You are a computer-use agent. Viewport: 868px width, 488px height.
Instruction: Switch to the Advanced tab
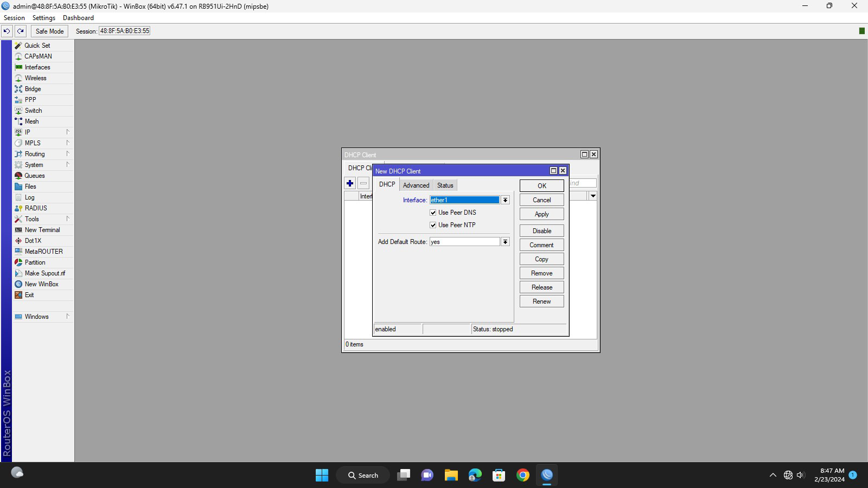pyautogui.click(x=416, y=185)
